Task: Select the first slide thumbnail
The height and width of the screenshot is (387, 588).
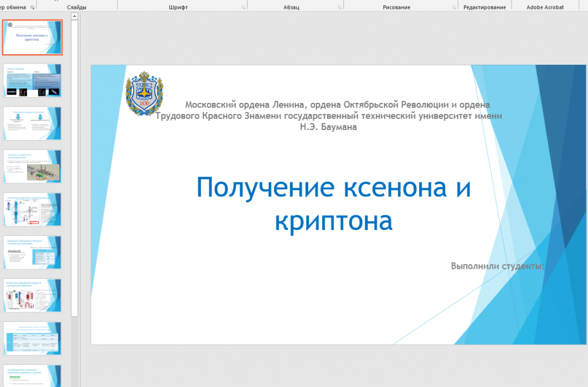Action: [32, 37]
